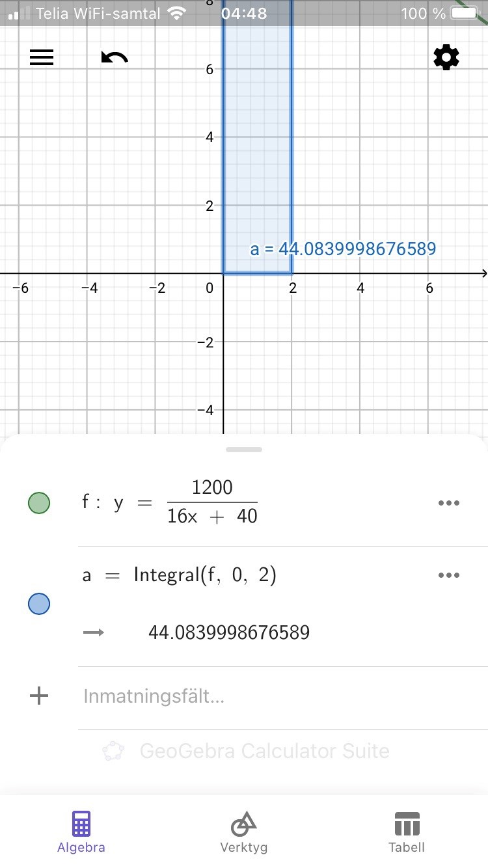The width and height of the screenshot is (488, 868).
Task: Toggle visibility of integral a
Action: click(39, 604)
